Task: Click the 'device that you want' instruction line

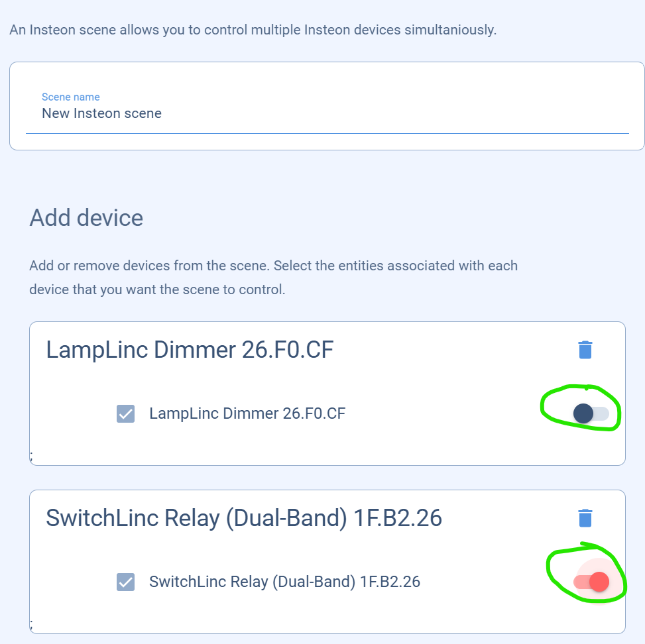Action: coord(157,290)
